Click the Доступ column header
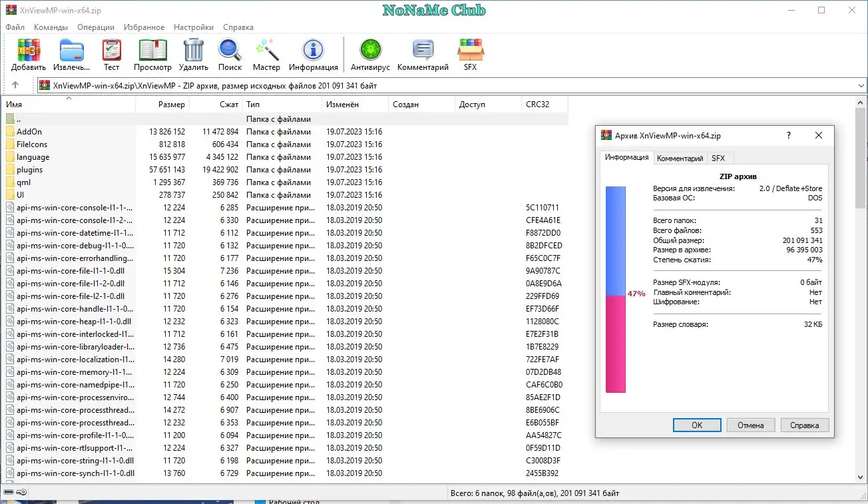 pos(489,105)
